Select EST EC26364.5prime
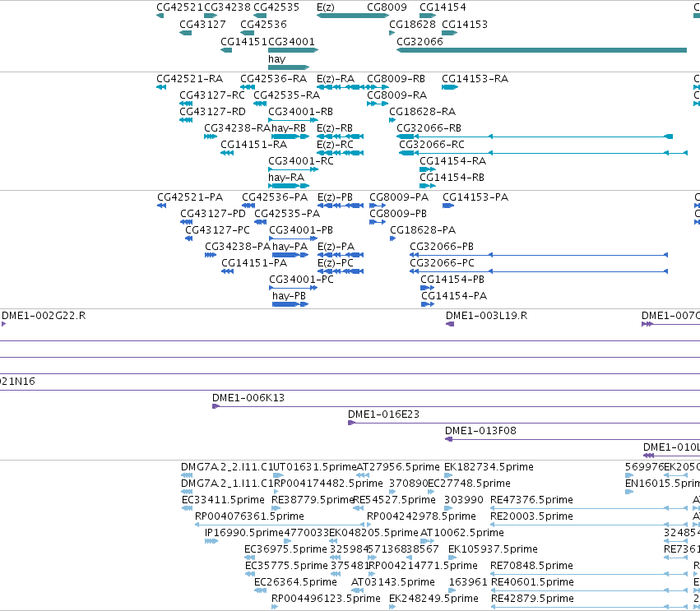700x611 pixels. pos(295,582)
